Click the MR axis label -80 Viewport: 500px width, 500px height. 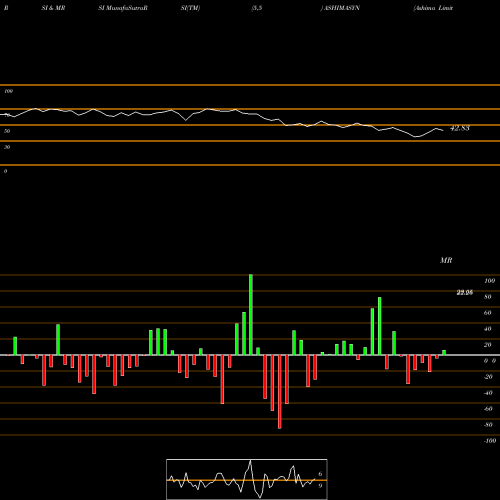click(488, 425)
